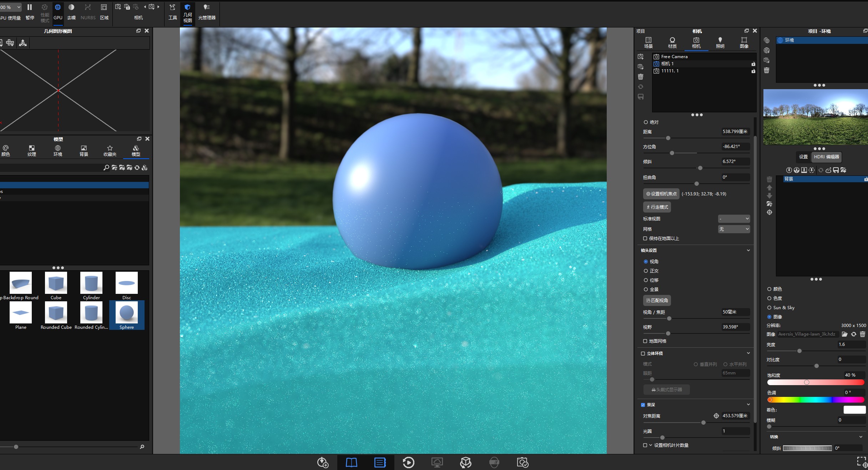Viewport: 868px width, 470px height.
Task: Select the Cube model thumbnail
Action: 56,286
